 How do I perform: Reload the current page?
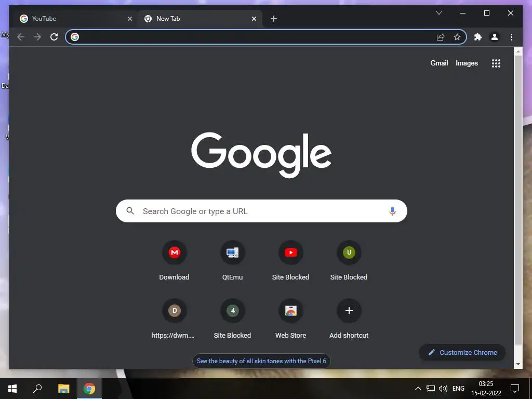pos(54,37)
